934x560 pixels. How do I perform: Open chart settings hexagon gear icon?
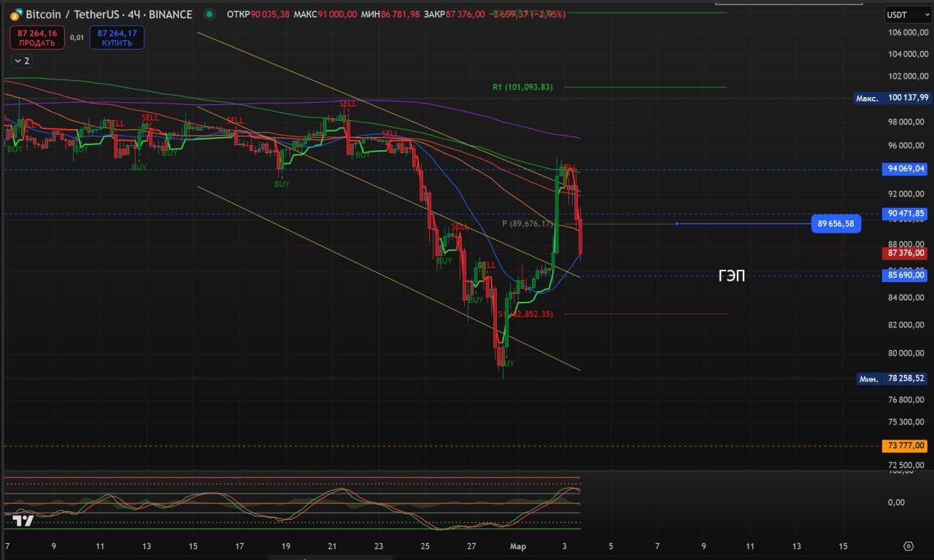908,545
